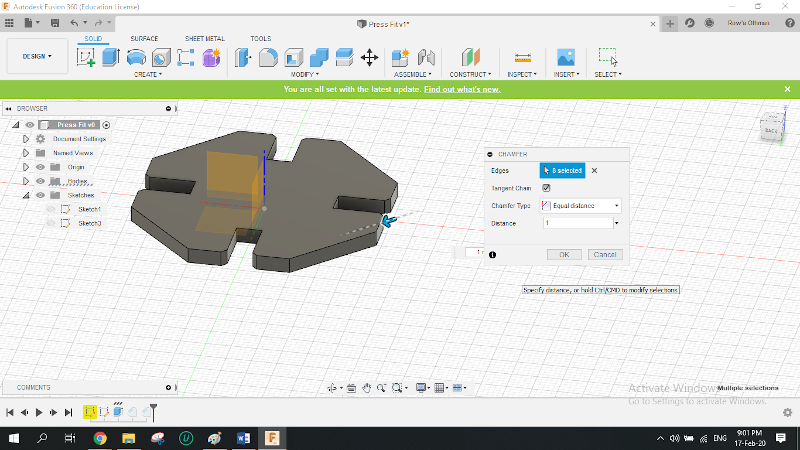Open the Distance value dropdown arrow

[x=616, y=223]
